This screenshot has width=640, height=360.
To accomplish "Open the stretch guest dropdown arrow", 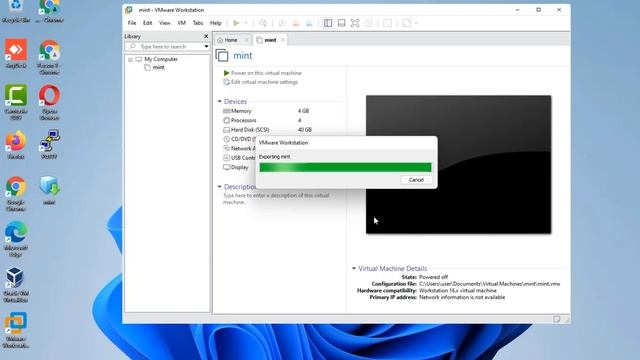I will point(416,23).
